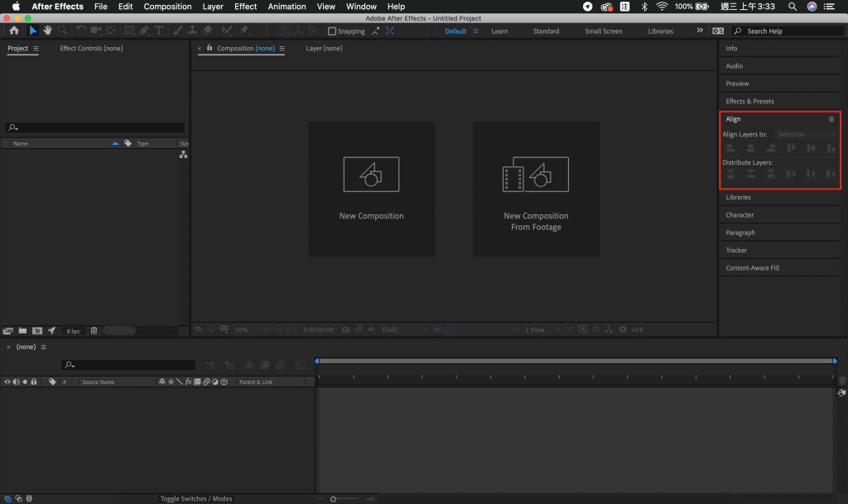The image size is (848, 504).
Task: Expand the workspace overflow chevrons
Action: (x=700, y=31)
